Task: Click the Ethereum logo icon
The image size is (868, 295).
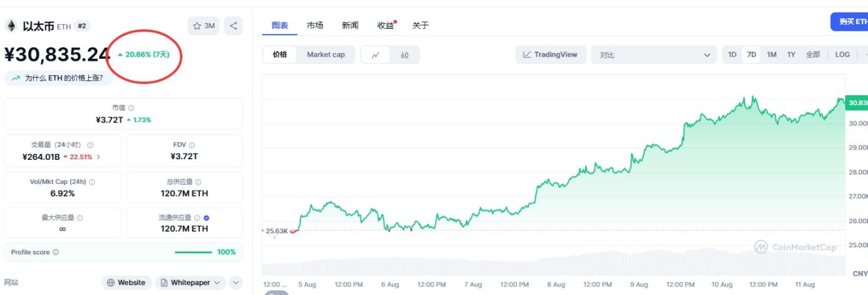Action: coord(10,26)
